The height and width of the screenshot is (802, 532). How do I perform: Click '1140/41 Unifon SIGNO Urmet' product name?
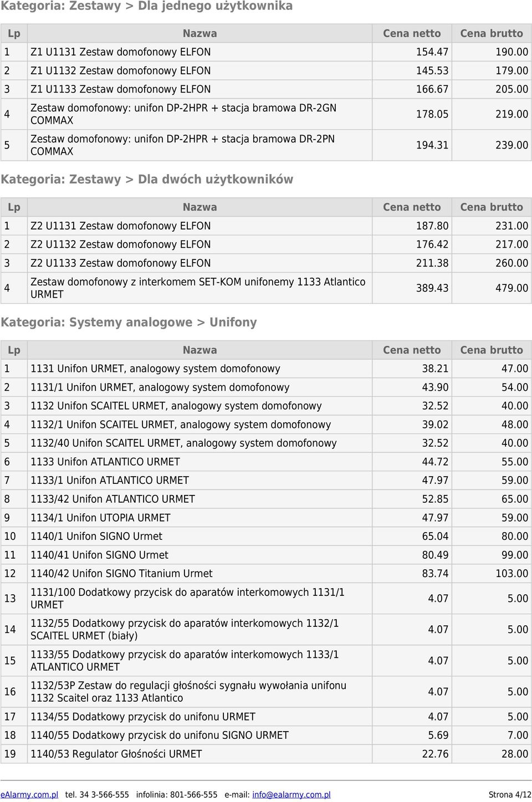99,555
